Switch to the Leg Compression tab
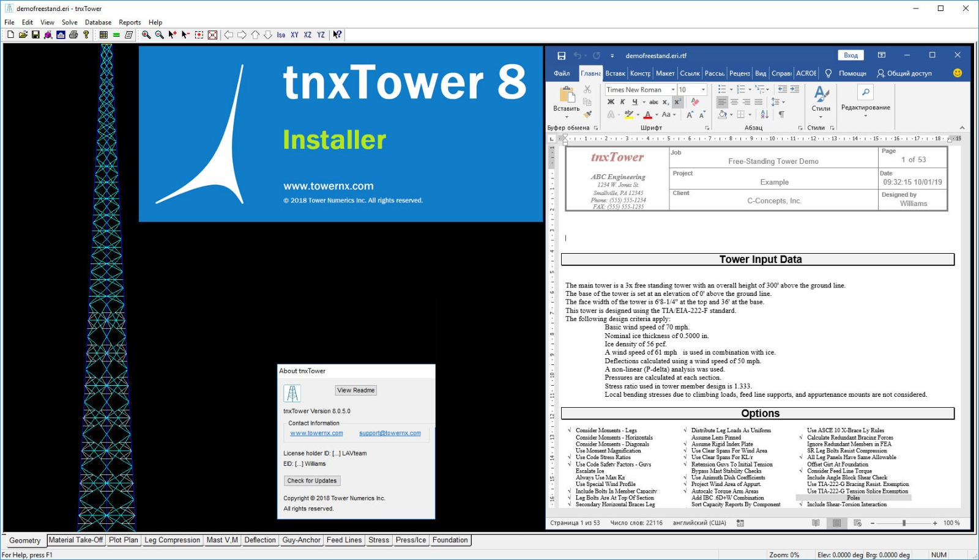979x560 pixels. (x=172, y=540)
